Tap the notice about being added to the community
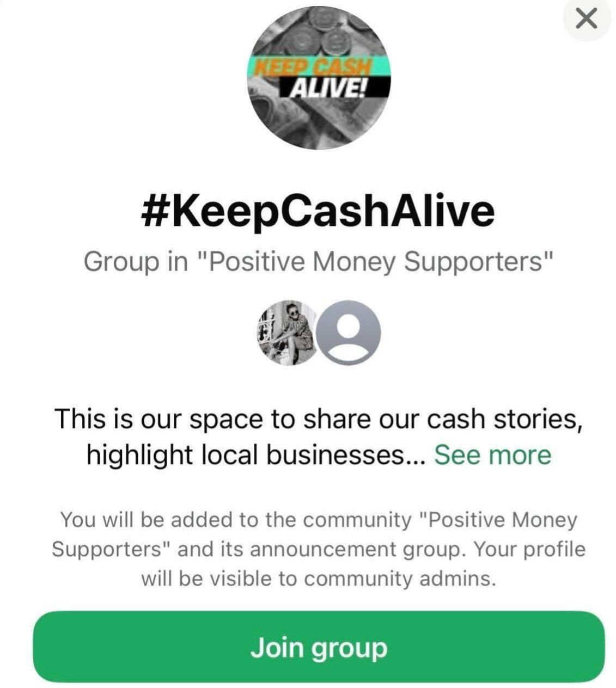This screenshot has height=688, width=616. (x=319, y=549)
